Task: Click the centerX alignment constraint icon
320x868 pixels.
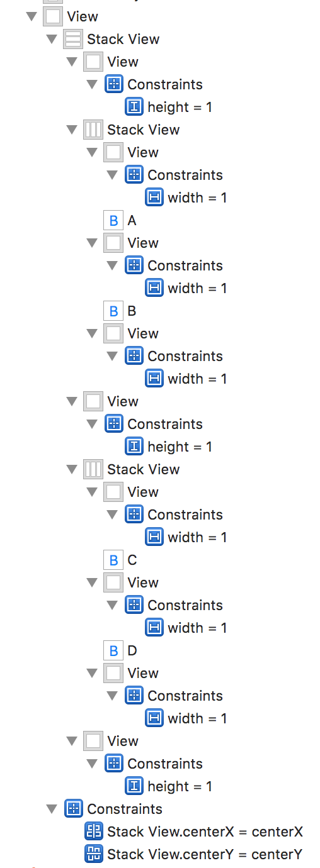Action: 93,832
